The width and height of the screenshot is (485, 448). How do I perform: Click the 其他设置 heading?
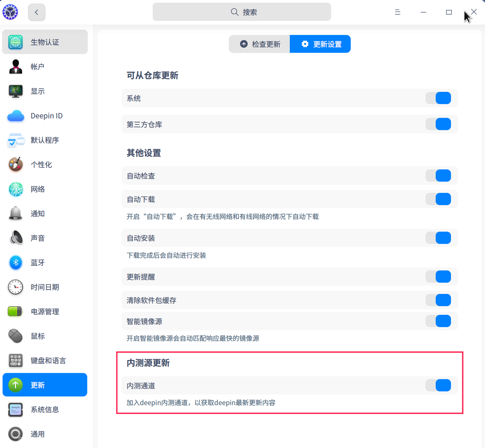point(144,153)
